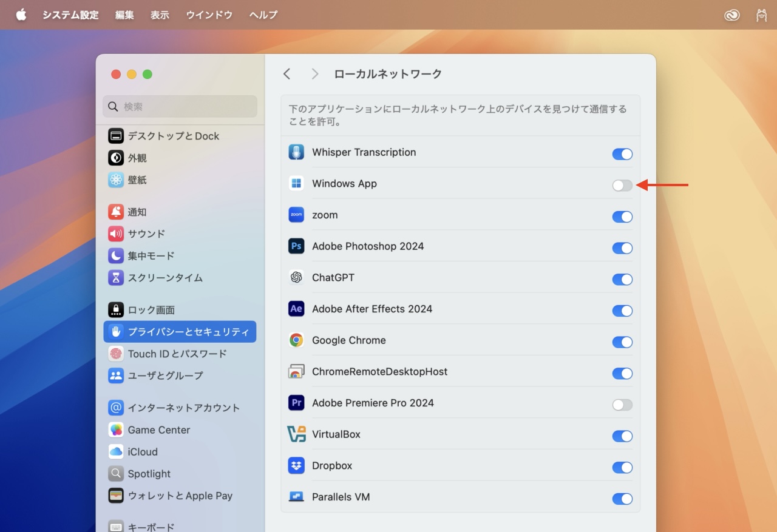Open the 表示 menu
Viewport: 777px width, 532px height.
[x=160, y=15]
